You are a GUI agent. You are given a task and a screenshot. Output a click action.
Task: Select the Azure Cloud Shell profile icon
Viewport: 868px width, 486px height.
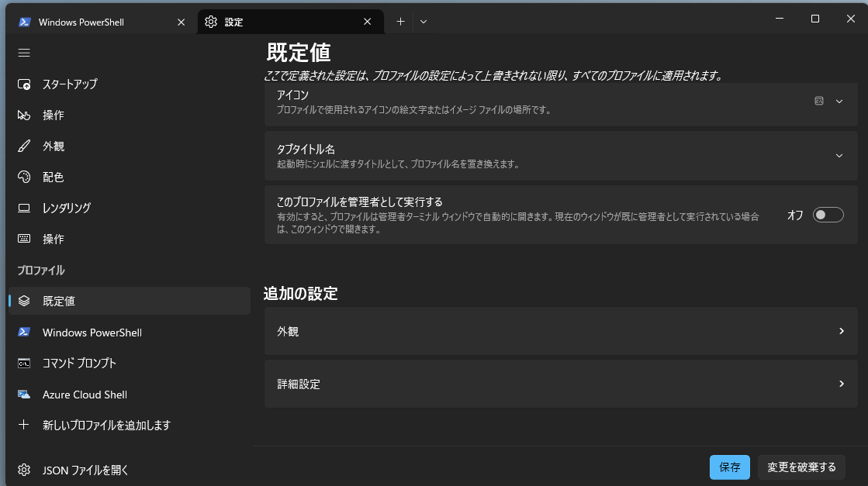click(23, 394)
